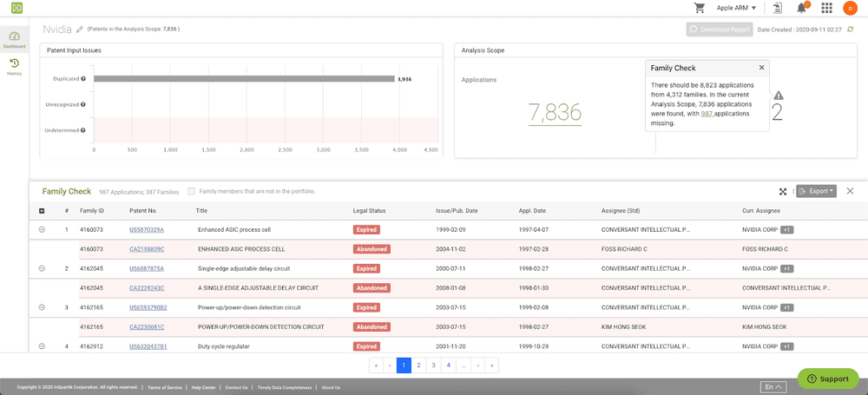868x395 pixels.
Task: Open patent US6593790B2
Action: 148,307
